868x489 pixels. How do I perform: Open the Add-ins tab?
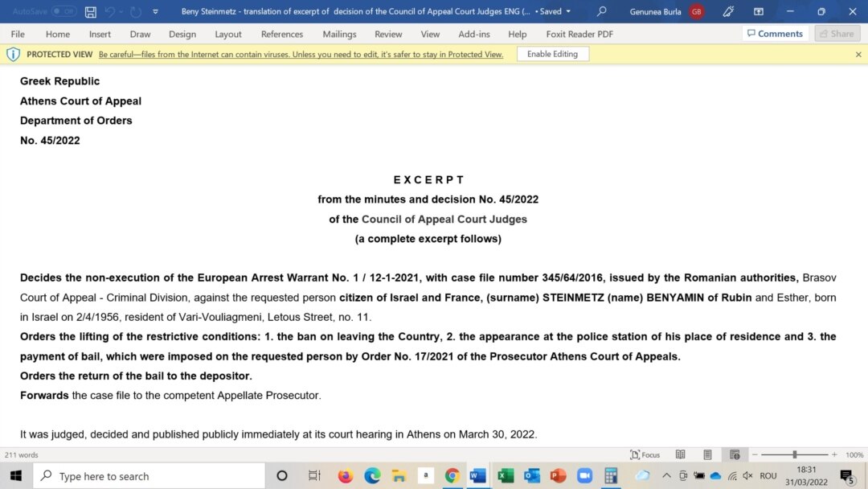[x=474, y=34]
